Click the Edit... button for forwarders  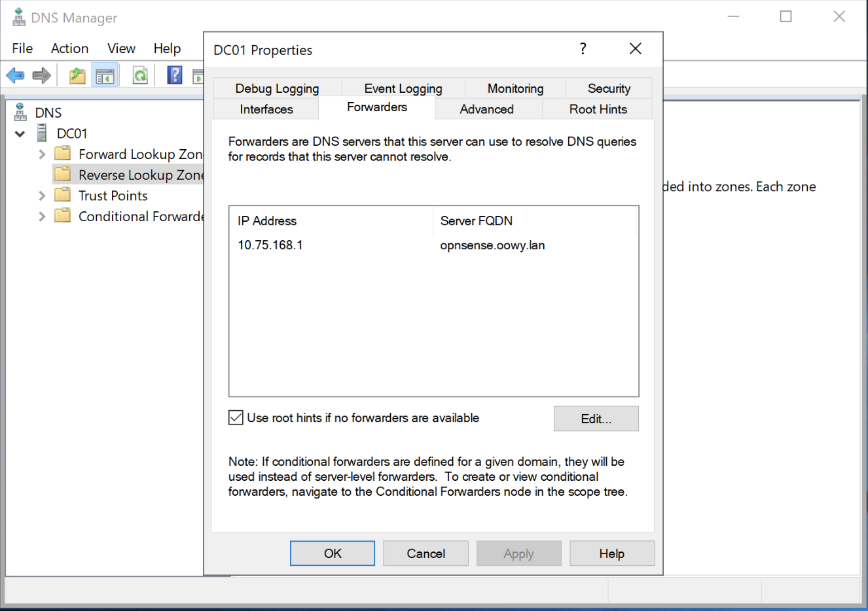point(596,419)
